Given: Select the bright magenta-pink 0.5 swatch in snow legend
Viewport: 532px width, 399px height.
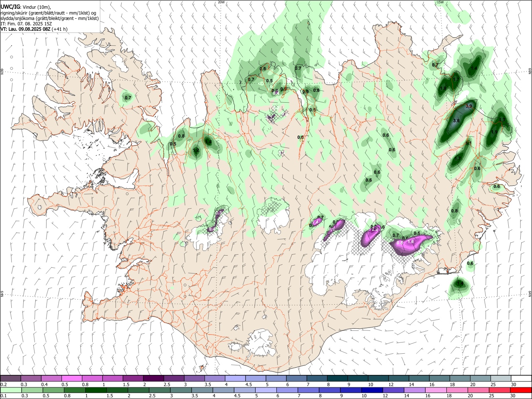Looking at the screenshot, I should tap(71, 378).
